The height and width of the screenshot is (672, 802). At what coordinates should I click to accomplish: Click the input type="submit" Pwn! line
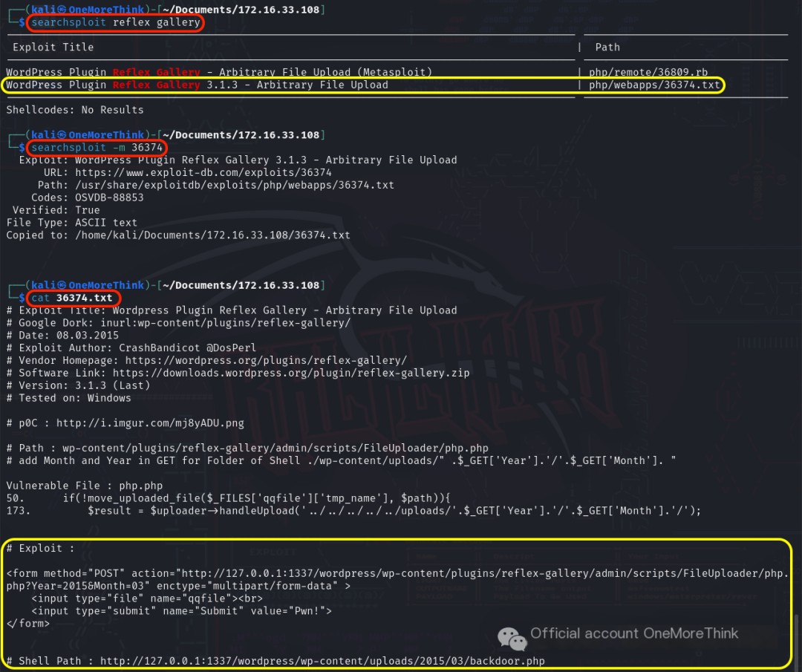point(181,611)
